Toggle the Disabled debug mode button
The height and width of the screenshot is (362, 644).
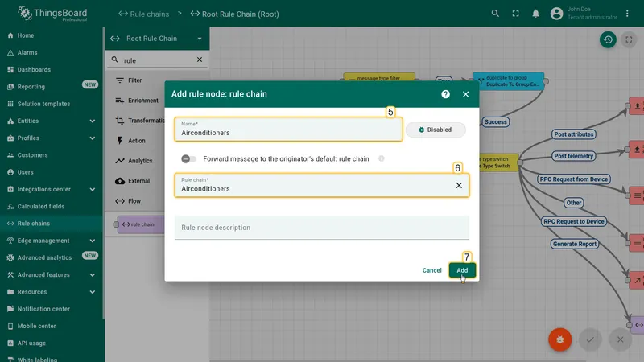436,130
